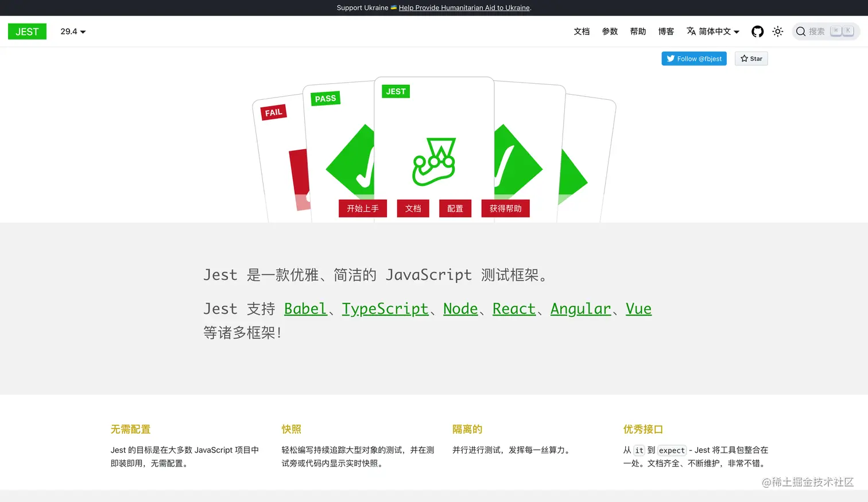Click the green Jest jester logo
Image resolution: width=868 pixels, height=502 pixels.
(435, 162)
